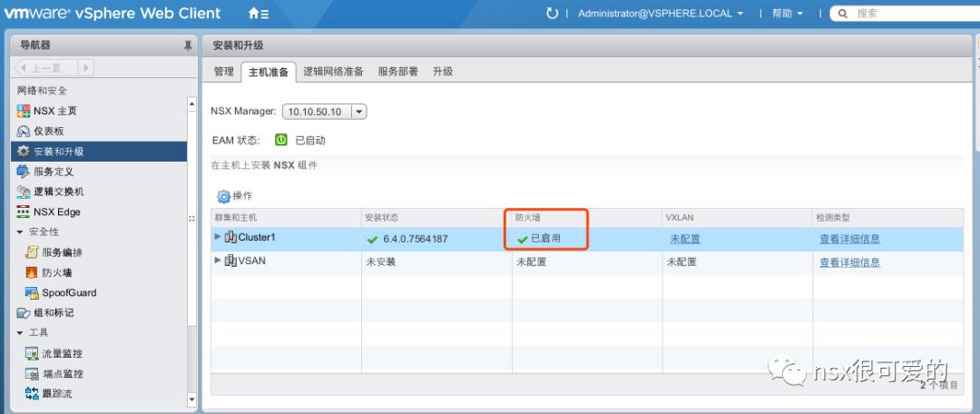The width and height of the screenshot is (980, 414).
Task: Click the 防火墙 flame icon in navigator
Action: pyautogui.click(x=32, y=272)
